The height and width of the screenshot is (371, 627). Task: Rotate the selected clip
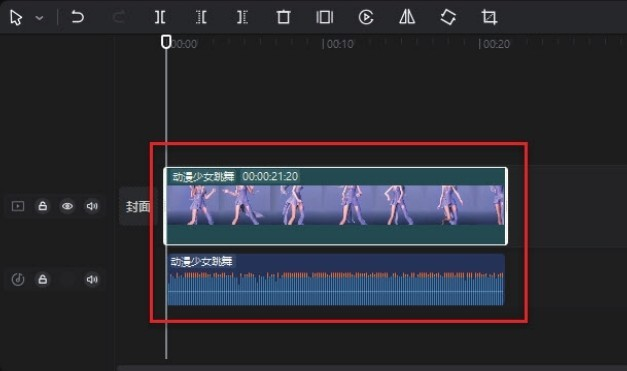[448, 17]
